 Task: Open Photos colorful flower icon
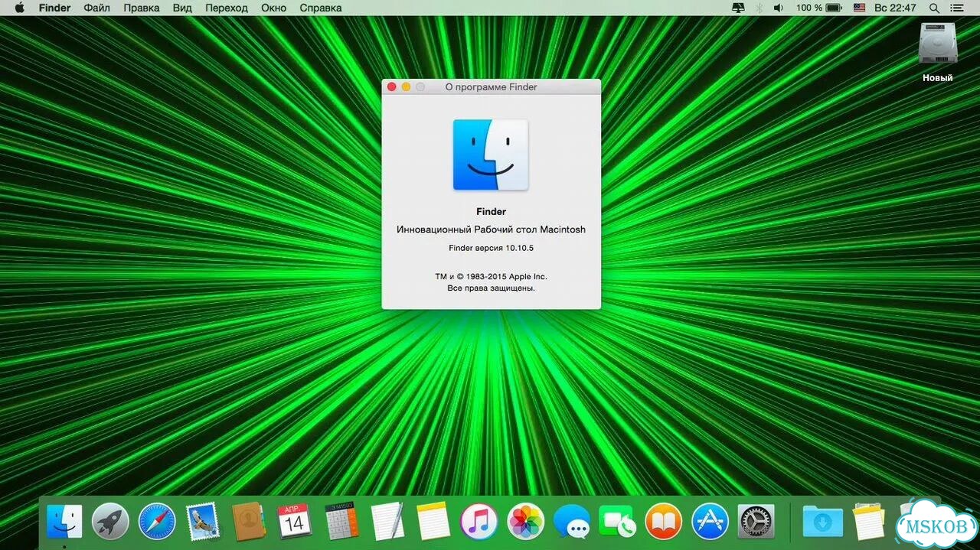(526, 522)
